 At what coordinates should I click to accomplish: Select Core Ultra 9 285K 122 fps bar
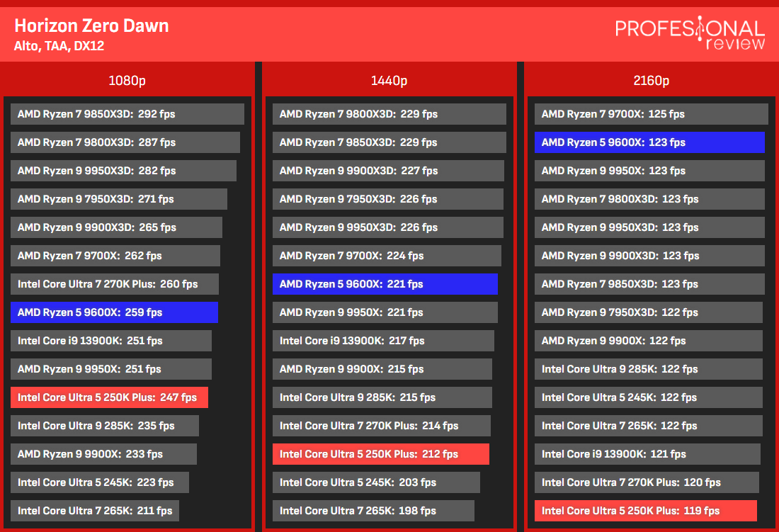tap(648, 368)
